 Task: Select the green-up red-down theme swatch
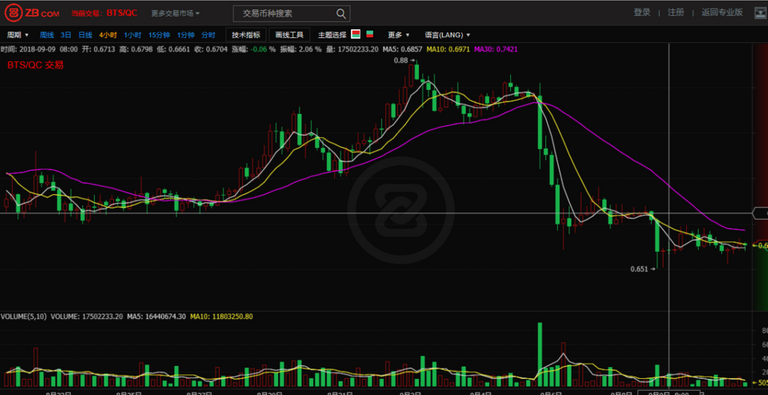[x=370, y=34]
